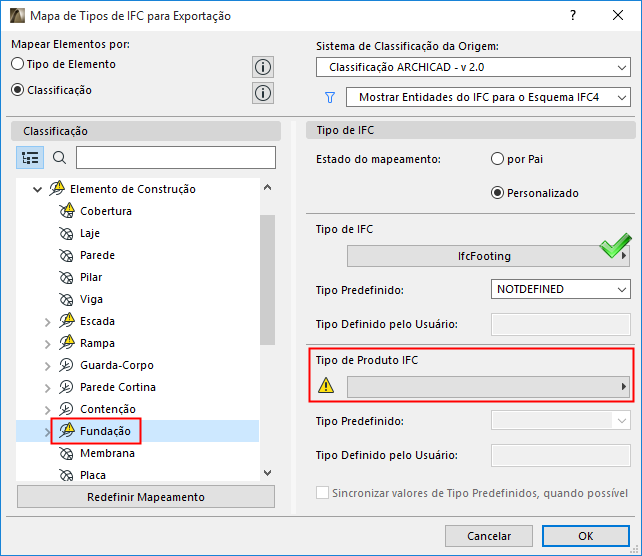Click the info icon beside Tipo de Elemento
Viewport: 642px width, 556px height.
(x=263, y=67)
